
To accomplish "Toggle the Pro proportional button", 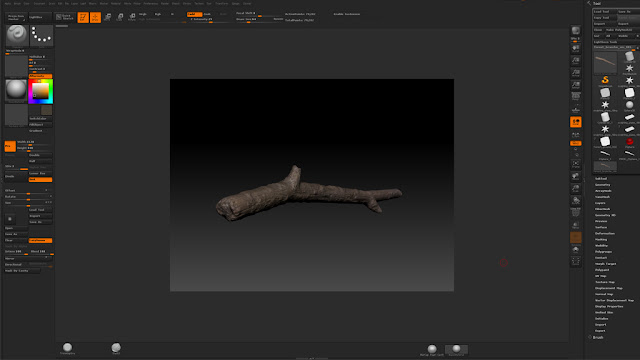I will (10, 146).
